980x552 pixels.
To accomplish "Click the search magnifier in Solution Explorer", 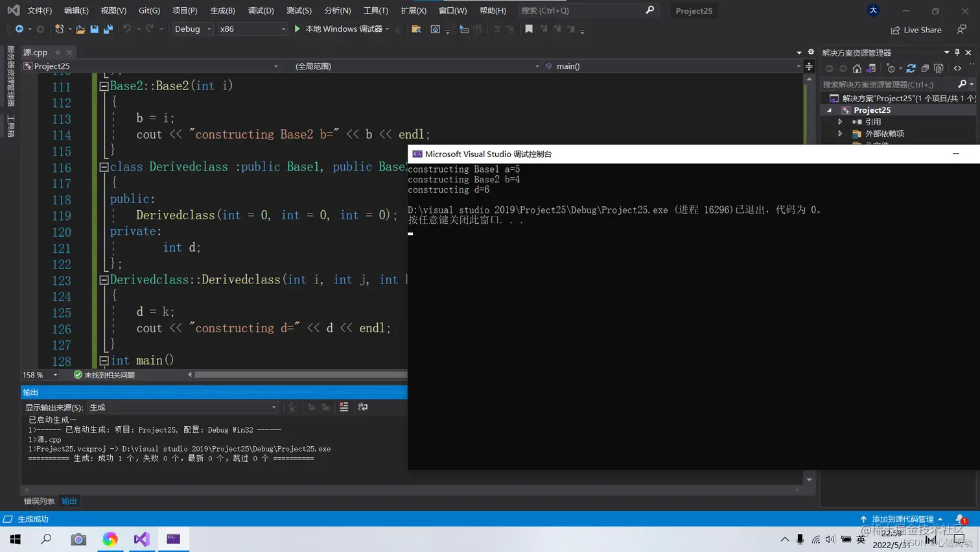I will tap(962, 84).
